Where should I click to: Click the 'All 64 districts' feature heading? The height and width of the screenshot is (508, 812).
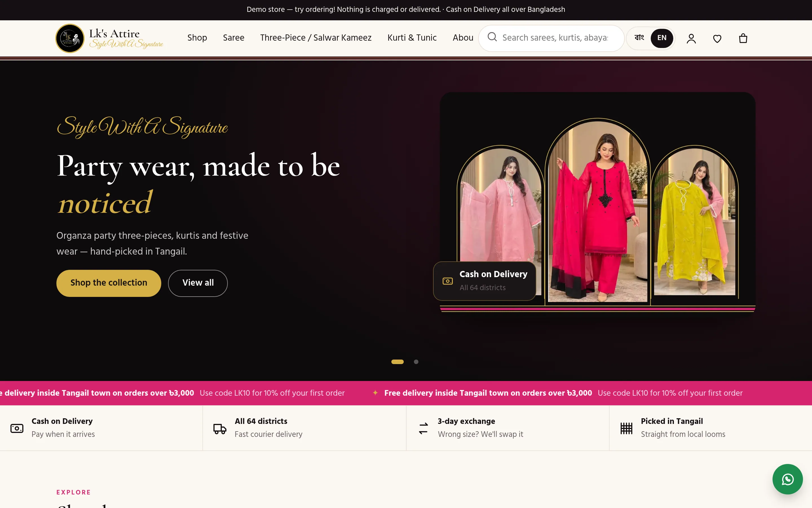[x=261, y=421]
